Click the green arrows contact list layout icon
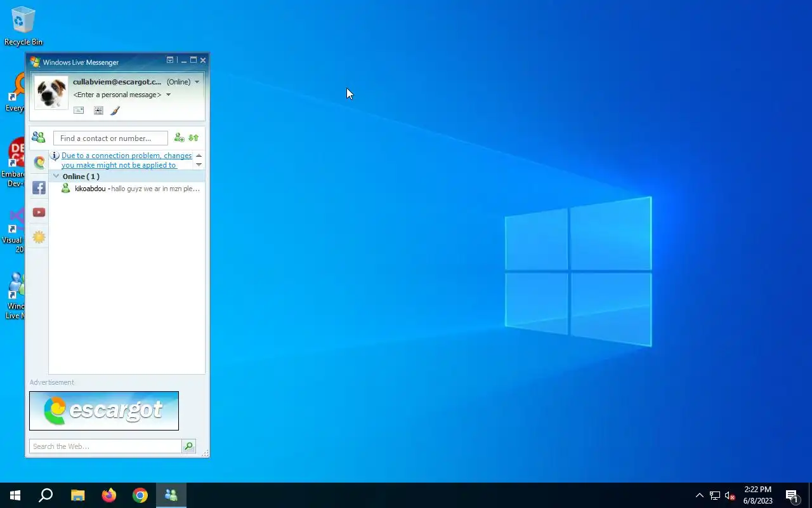Viewport: 812px width, 508px height. (193, 138)
